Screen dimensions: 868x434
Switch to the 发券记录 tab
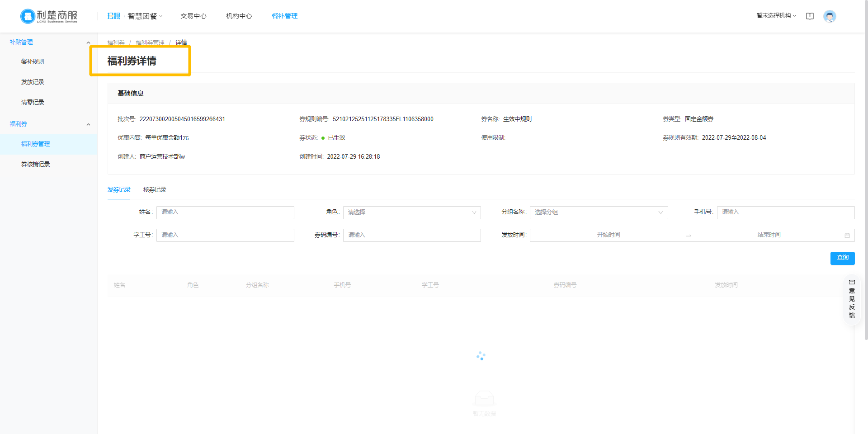[x=119, y=190]
